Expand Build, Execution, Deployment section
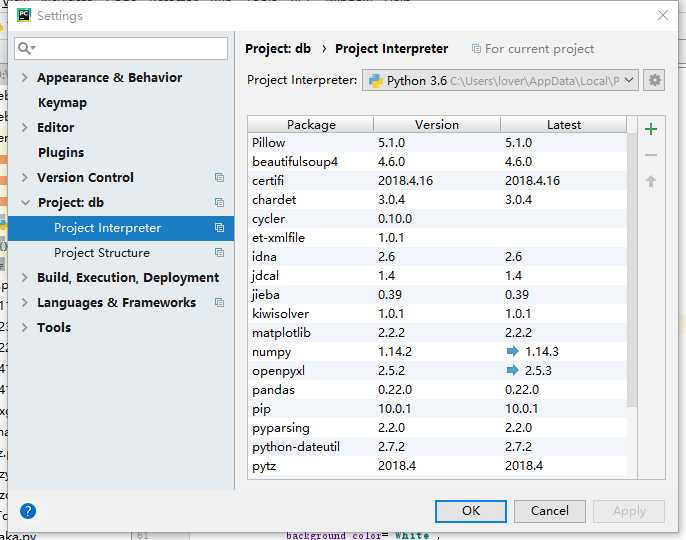 point(25,277)
